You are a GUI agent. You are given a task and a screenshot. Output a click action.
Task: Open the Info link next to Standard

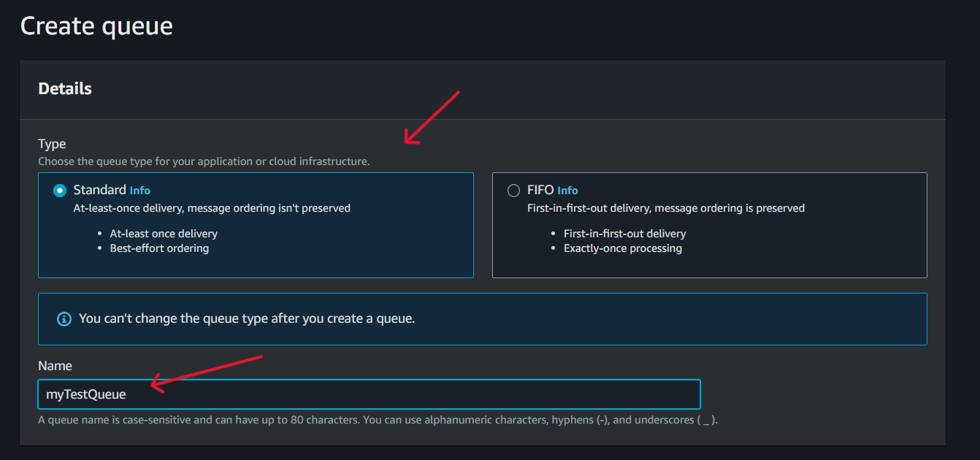(141, 189)
